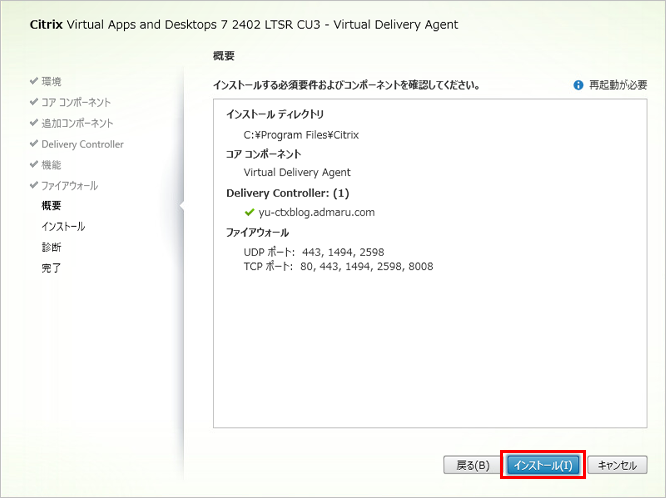Viewport: 666px width, 498px height.
Task: Click the blue 再起動が必要 info icon
Action: 578,86
